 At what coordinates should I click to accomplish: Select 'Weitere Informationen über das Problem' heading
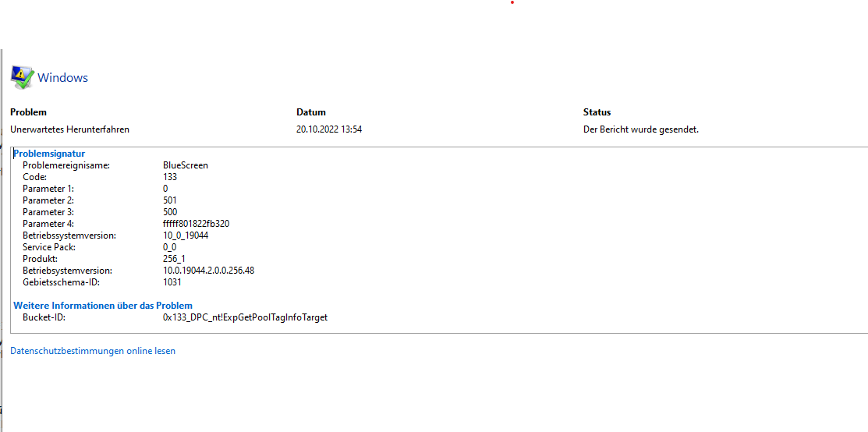[x=103, y=305]
